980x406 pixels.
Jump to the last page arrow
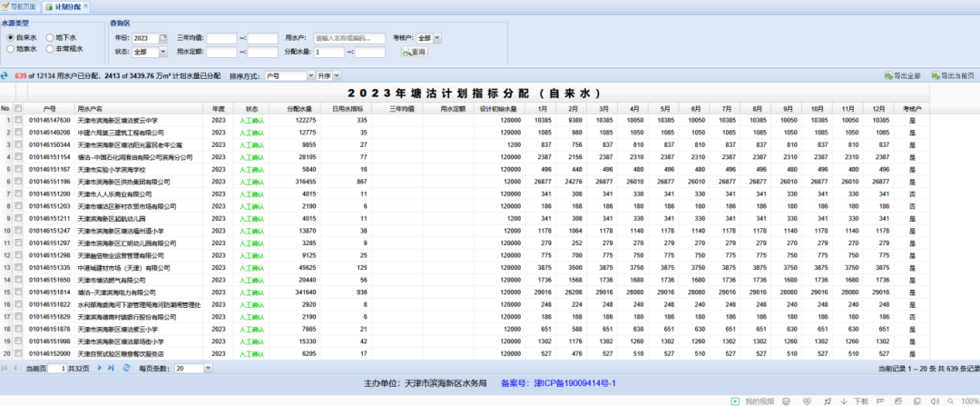111,369
